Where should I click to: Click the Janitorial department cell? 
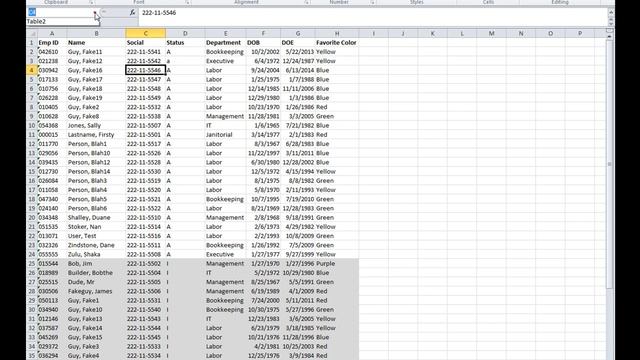225,135
